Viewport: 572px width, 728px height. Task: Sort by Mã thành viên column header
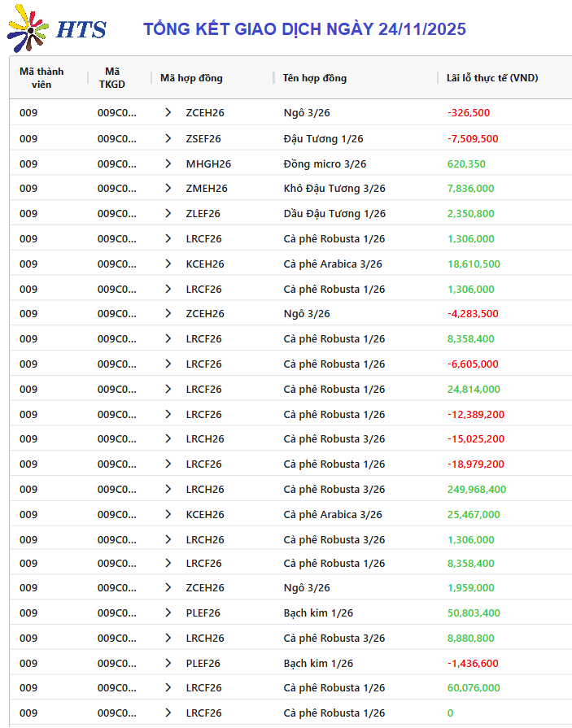click(41, 78)
